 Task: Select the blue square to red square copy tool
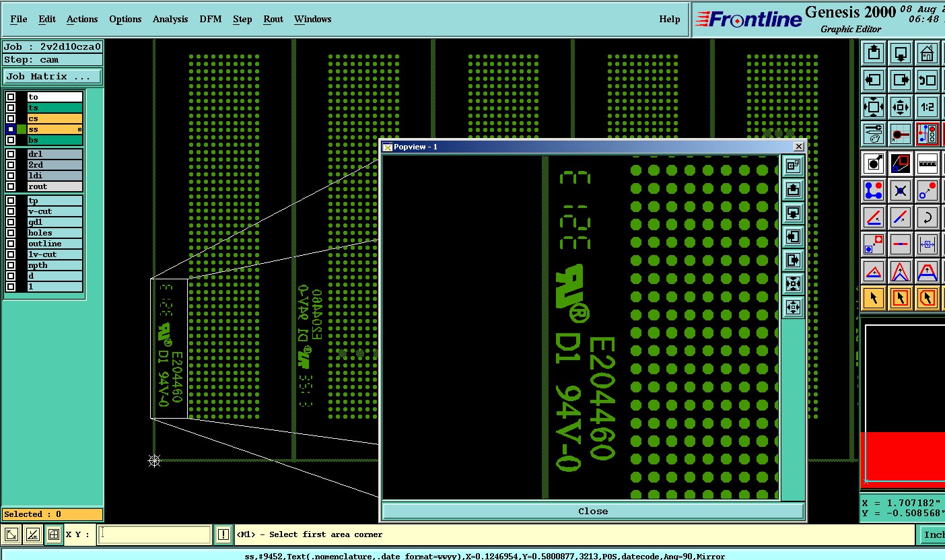click(874, 244)
